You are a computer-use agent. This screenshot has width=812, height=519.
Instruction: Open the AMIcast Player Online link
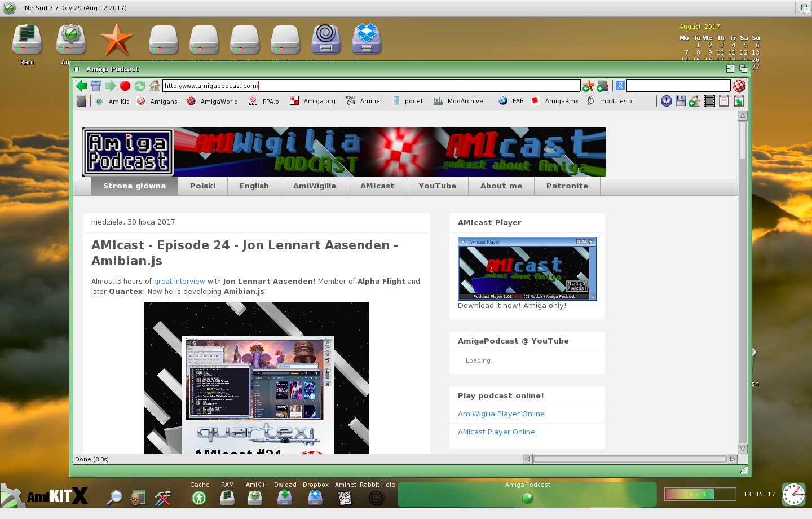496,432
